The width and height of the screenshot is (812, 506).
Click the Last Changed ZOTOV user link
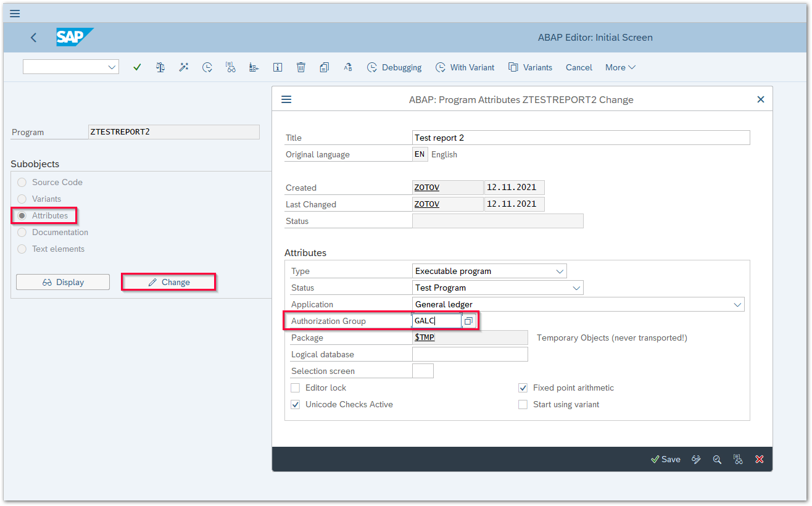tap(427, 204)
